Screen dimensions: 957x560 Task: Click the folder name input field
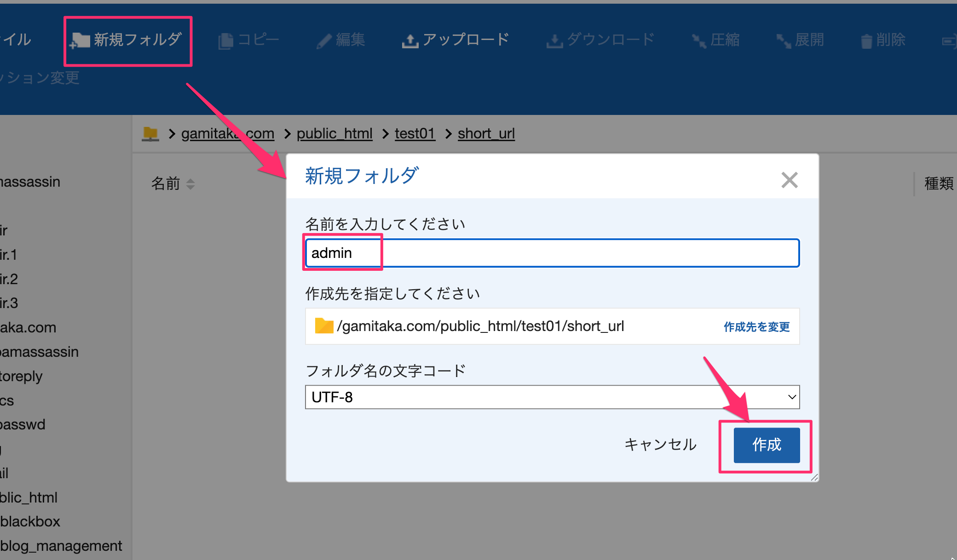(x=552, y=253)
